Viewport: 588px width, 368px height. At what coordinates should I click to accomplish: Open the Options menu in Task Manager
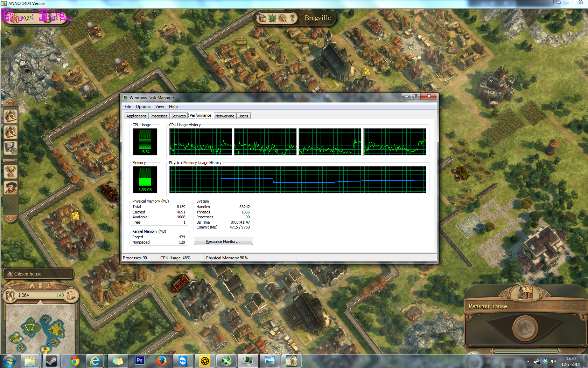pos(143,107)
